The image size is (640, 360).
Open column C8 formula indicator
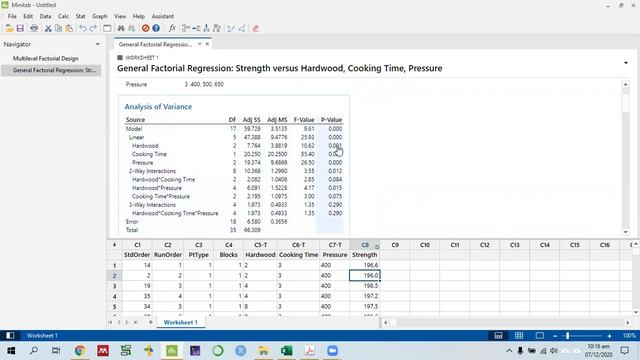point(377,246)
